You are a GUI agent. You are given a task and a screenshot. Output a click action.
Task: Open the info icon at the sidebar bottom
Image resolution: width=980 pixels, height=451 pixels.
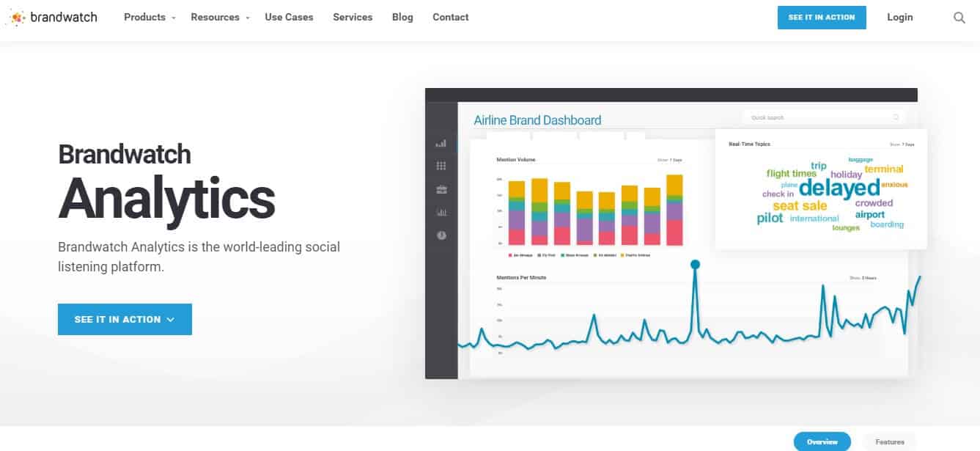[442, 236]
